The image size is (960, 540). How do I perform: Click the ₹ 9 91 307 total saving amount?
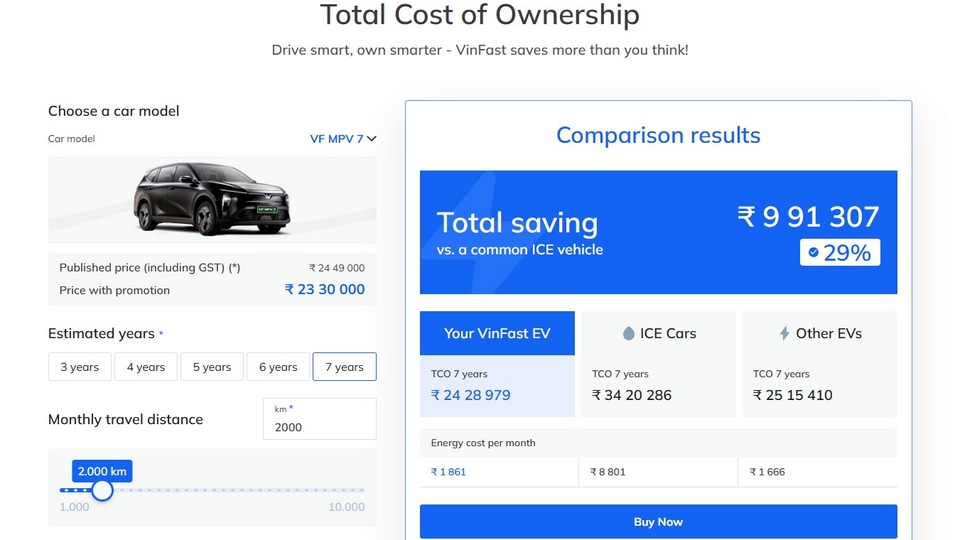808,217
